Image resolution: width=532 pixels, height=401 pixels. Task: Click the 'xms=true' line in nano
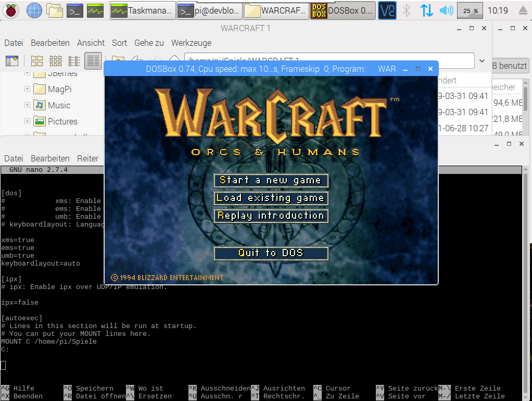tap(18, 240)
